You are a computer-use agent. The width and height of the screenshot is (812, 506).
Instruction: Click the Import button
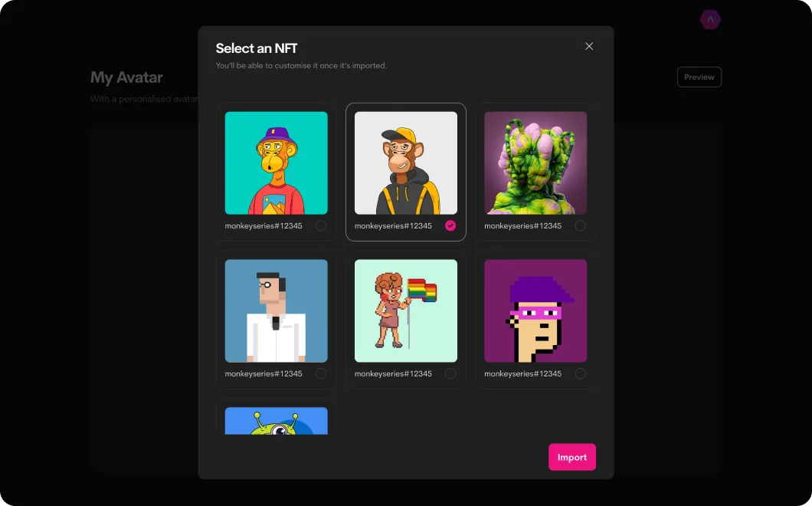tap(571, 457)
